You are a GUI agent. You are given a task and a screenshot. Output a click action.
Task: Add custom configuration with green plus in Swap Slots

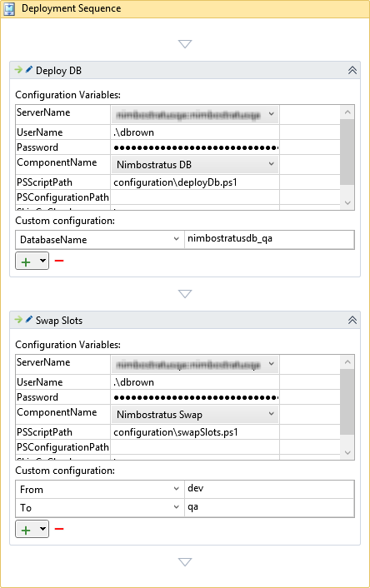(x=26, y=530)
